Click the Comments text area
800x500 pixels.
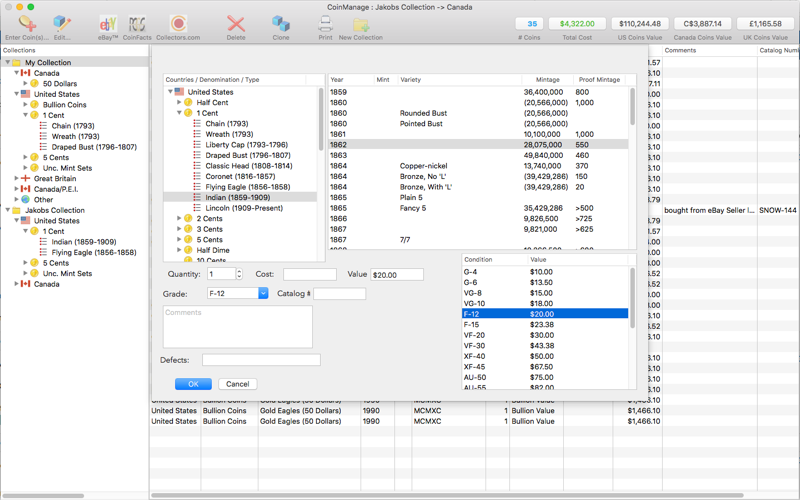(x=238, y=327)
